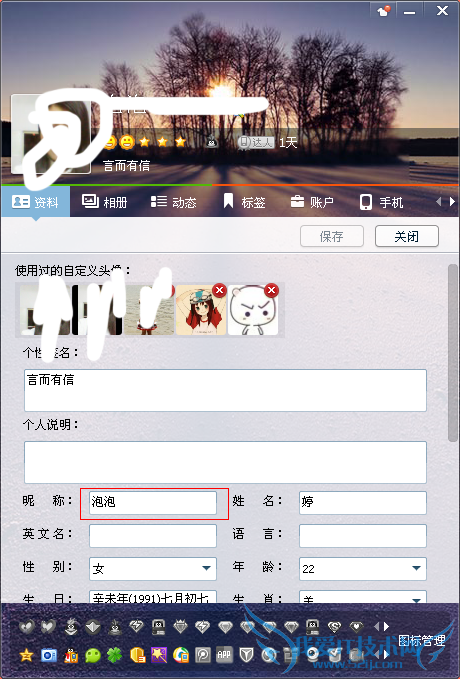Click the second gray heart icon

tap(48, 627)
